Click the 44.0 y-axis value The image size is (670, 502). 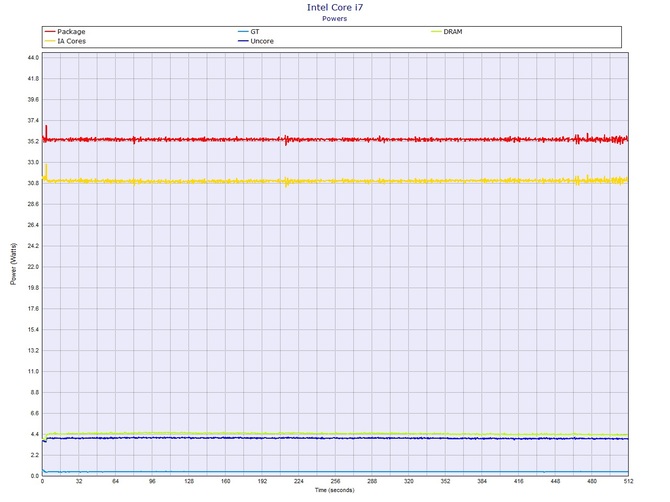click(33, 58)
